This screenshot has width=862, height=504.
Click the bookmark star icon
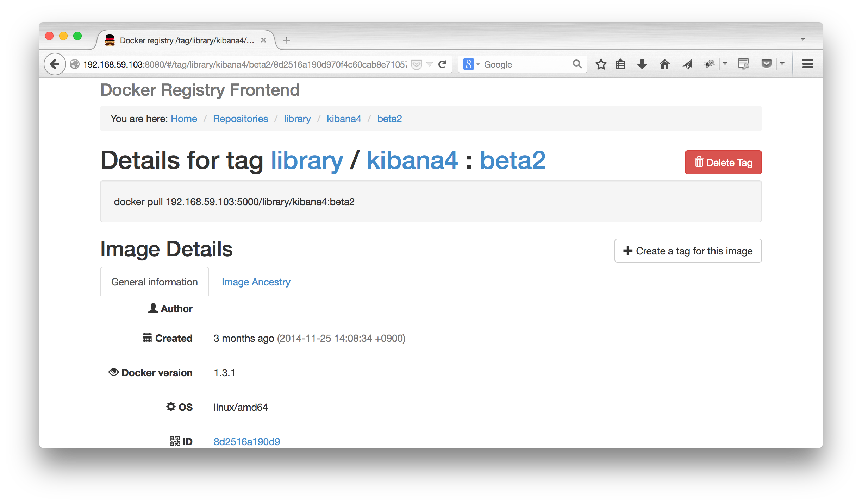(x=601, y=64)
